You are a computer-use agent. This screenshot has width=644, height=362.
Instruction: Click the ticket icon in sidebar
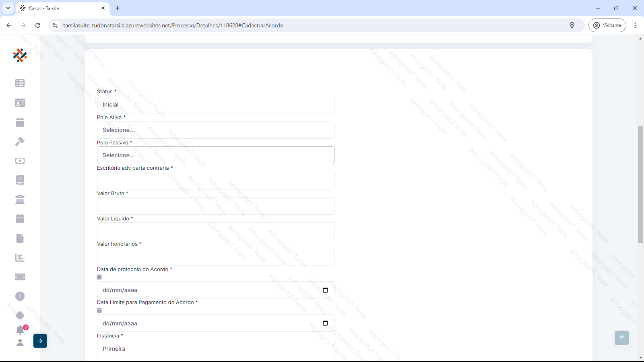coord(20,277)
